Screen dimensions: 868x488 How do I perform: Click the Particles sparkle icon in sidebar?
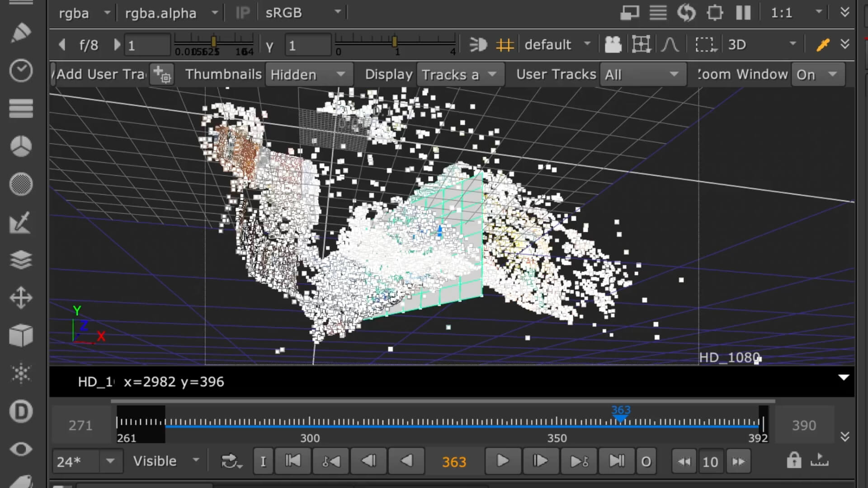(x=21, y=374)
